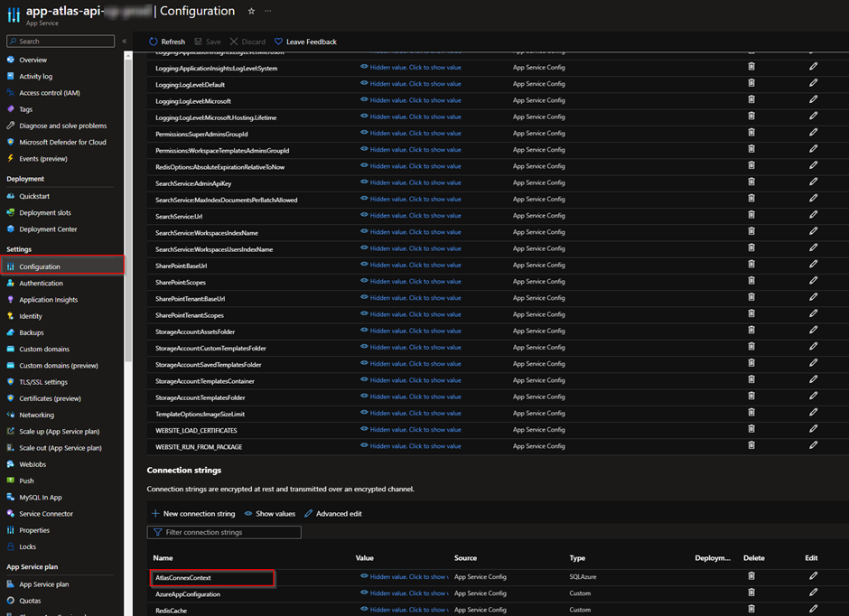Click Leave Feedback in the toolbar
This screenshot has width=849, height=616.
[305, 42]
